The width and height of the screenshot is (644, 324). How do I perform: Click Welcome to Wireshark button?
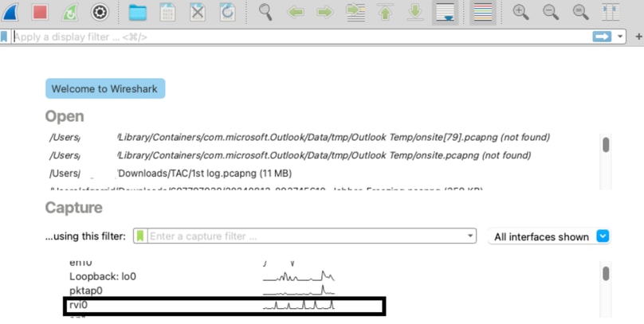pyautogui.click(x=105, y=88)
